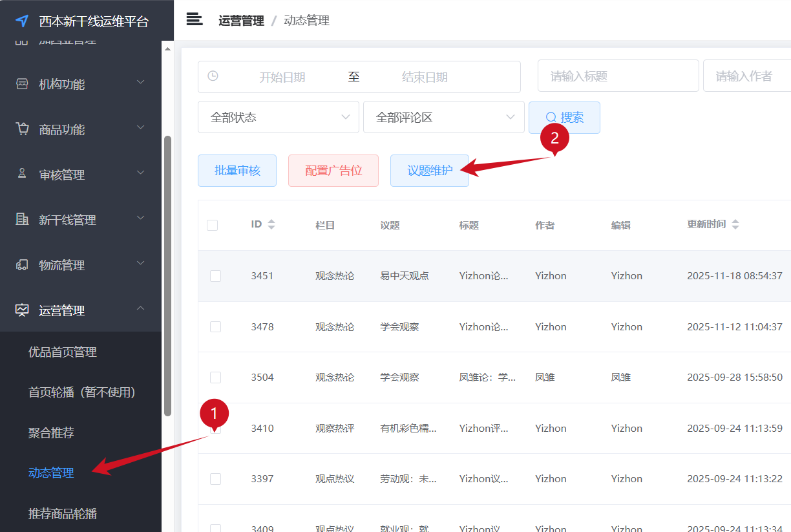Image resolution: width=791 pixels, height=532 pixels.
Task: Click the 议题 column header
Action: [390, 225]
